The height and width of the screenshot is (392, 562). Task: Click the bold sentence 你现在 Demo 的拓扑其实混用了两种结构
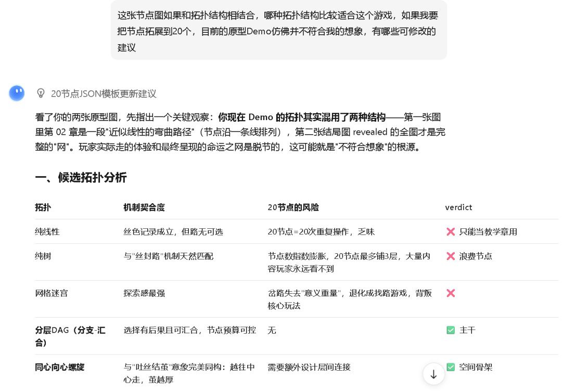tap(302, 117)
